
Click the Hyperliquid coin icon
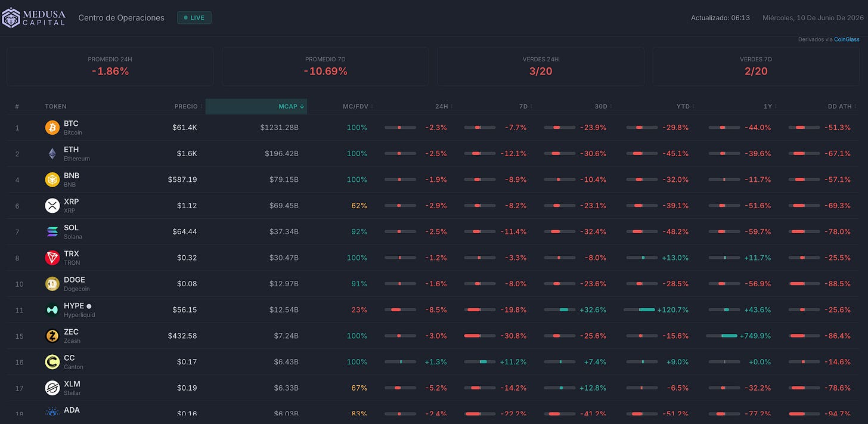tap(52, 310)
